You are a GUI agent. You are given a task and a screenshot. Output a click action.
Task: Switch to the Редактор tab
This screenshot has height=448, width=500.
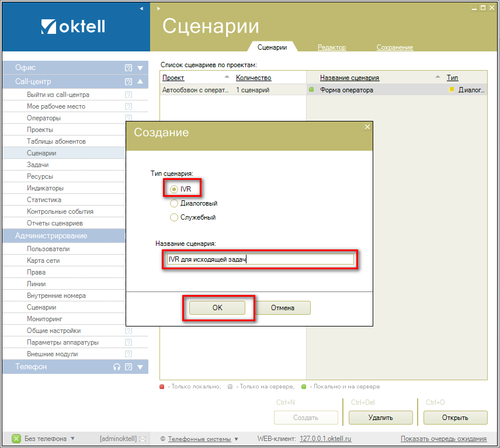click(x=332, y=47)
